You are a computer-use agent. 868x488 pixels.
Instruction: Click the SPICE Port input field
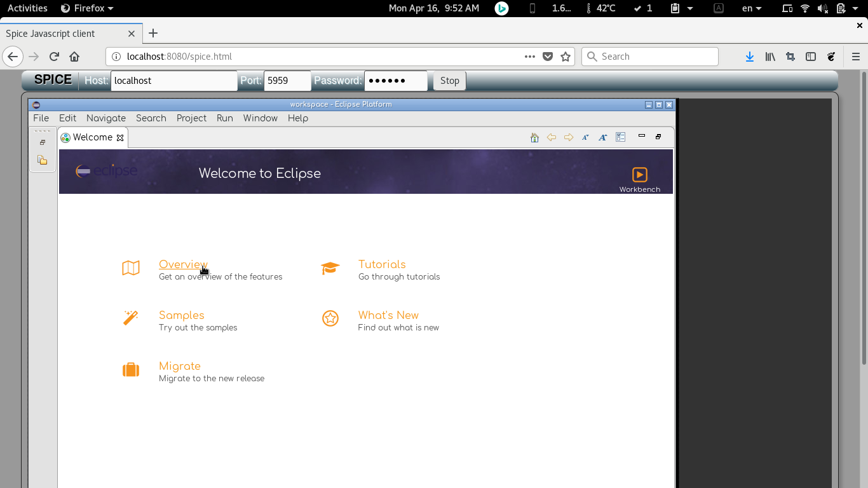pyautogui.click(x=287, y=81)
